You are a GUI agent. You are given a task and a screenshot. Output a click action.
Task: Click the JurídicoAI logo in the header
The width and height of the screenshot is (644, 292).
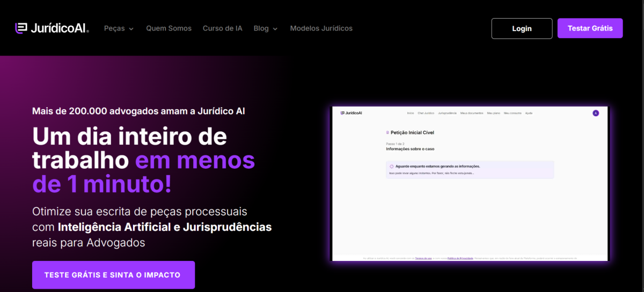pyautogui.click(x=52, y=28)
